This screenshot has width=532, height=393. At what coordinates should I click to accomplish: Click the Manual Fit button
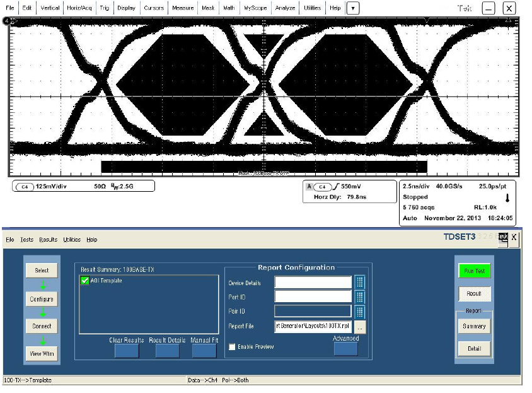tap(204, 351)
